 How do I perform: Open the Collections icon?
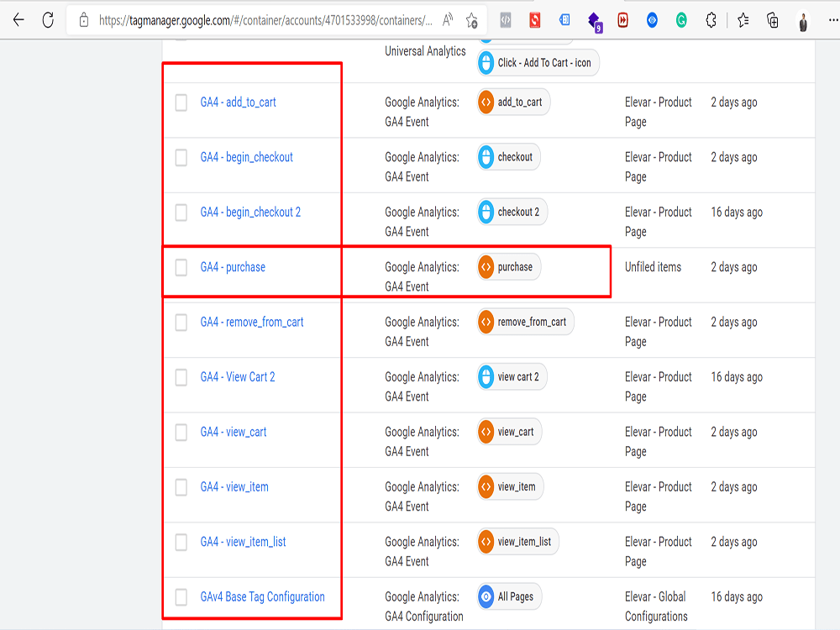(x=773, y=20)
